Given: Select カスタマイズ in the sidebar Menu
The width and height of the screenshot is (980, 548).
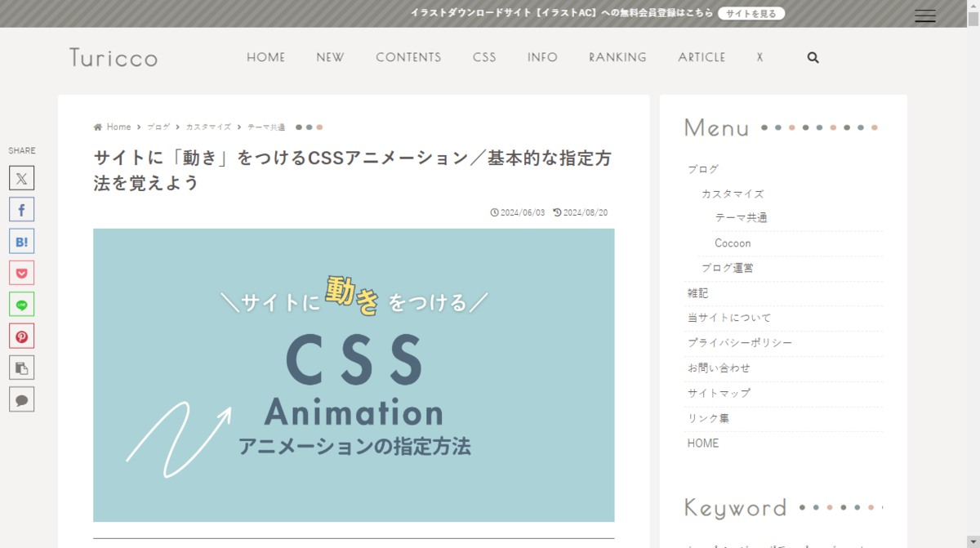Looking at the screenshot, I should click(733, 194).
